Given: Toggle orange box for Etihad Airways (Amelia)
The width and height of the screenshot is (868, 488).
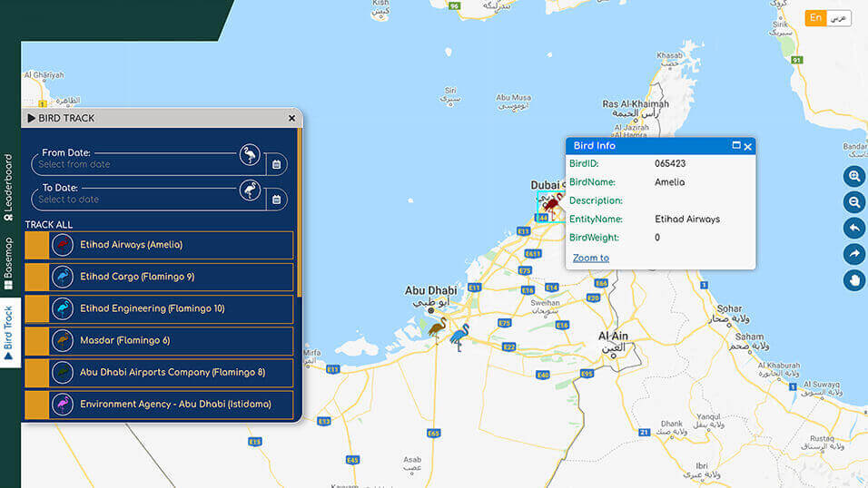Looking at the screenshot, I should (x=37, y=245).
